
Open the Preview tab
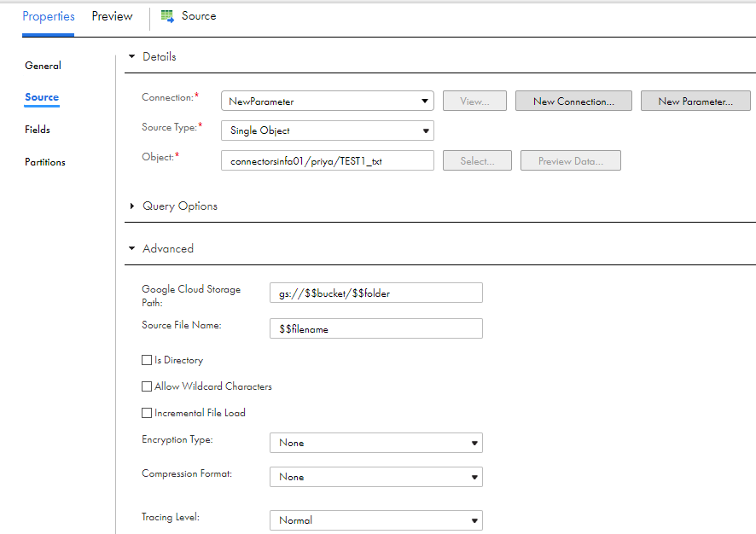click(112, 16)
